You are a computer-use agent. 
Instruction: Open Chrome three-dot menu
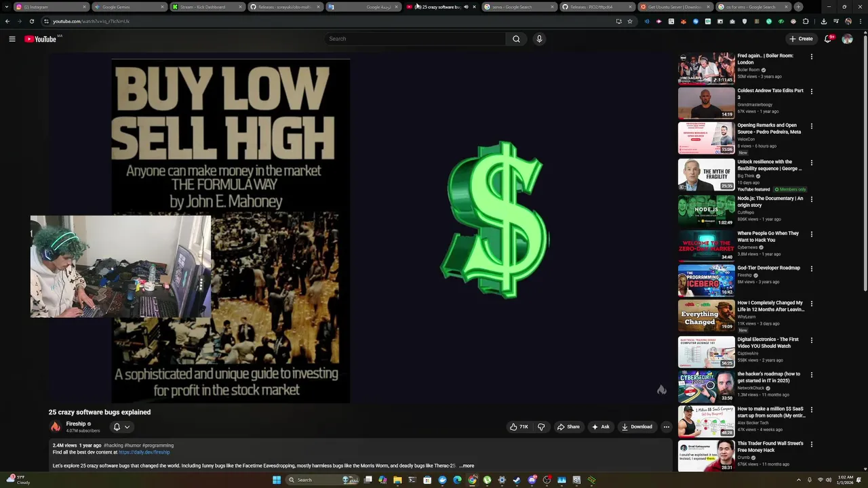coord(861,21)
